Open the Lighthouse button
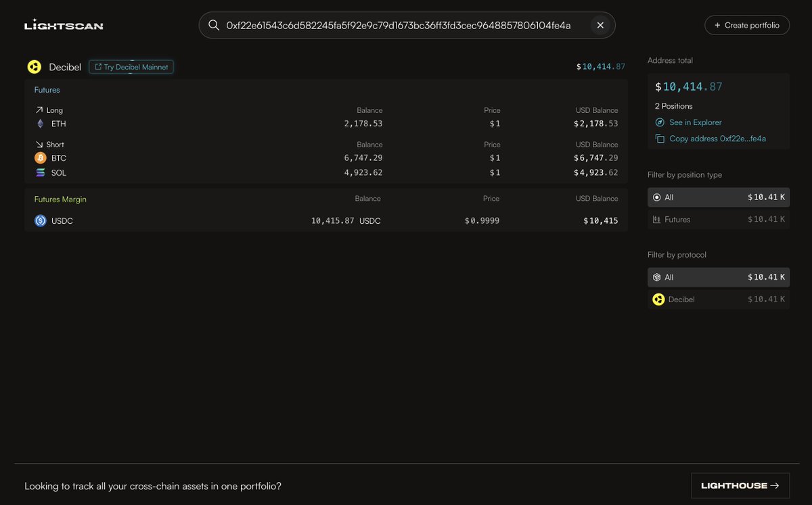Viewport: 812px width, 505px height. tap(740, 485)
